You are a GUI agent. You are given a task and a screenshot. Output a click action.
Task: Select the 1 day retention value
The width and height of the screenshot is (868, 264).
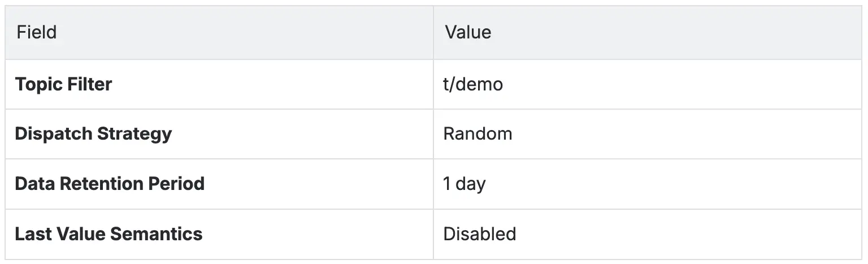click(x=464, y=184)
